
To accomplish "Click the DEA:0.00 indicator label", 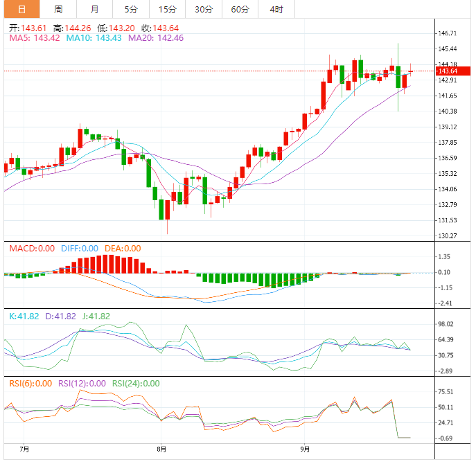I will 123,249.
